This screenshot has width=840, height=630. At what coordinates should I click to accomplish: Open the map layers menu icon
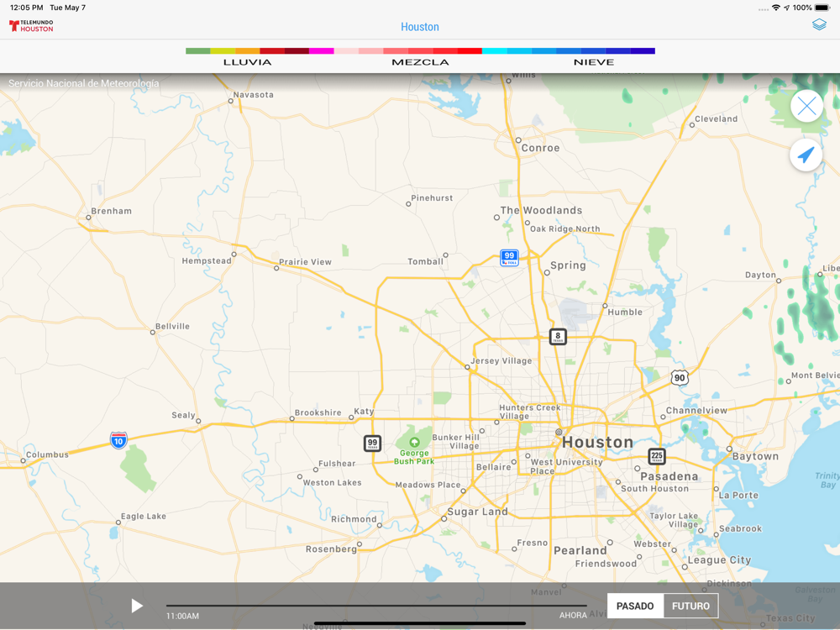818,24
